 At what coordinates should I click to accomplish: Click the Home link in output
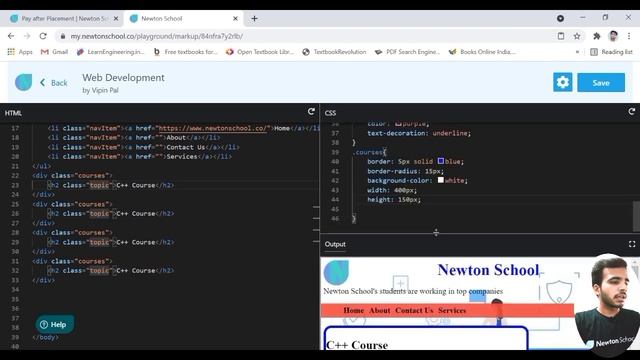coord(353,311)
